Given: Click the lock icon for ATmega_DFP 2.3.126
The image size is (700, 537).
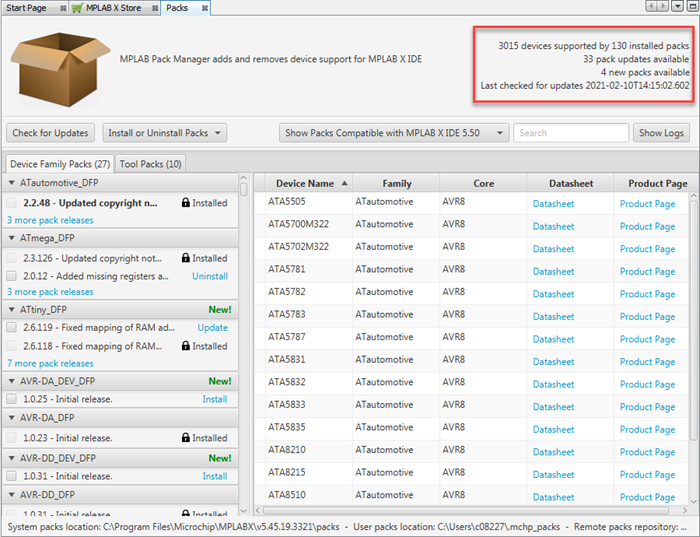Looking at the screenshot, I should click(x=185, y=258).
